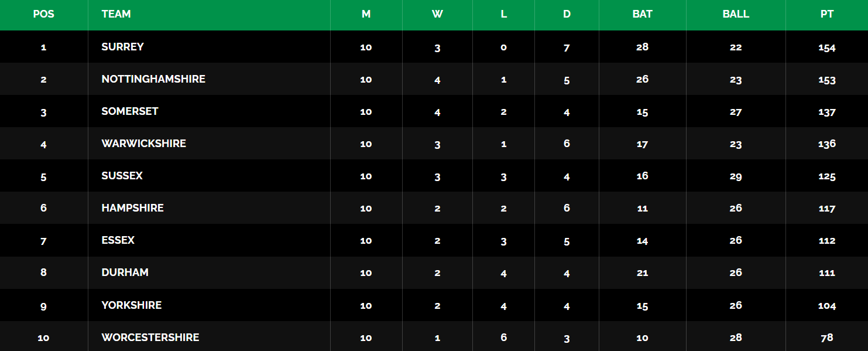868x351 pixels.
Task: Select the Durham team entry
Action: (x=125, y=272)
